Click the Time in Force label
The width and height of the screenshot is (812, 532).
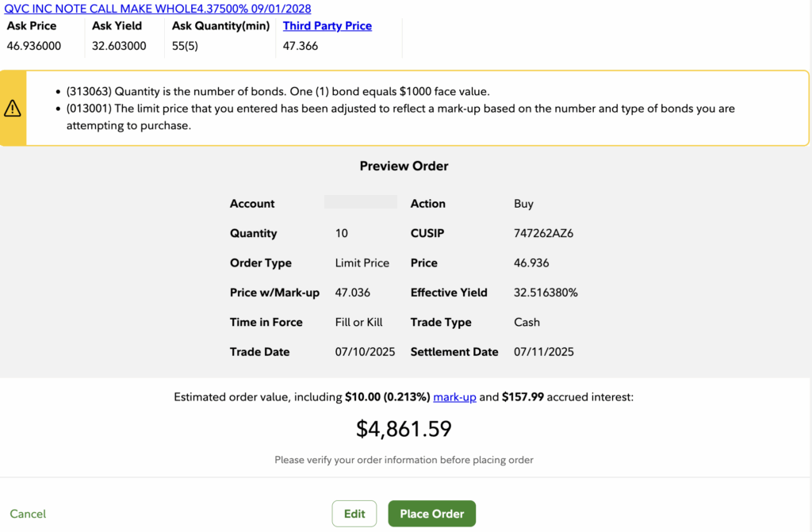tap(266, 322)
